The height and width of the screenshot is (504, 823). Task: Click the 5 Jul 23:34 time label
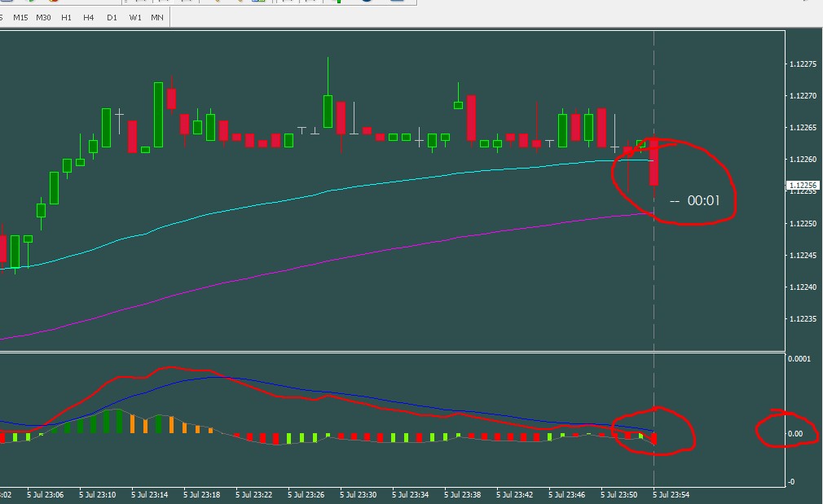click(x=411, y=494)
